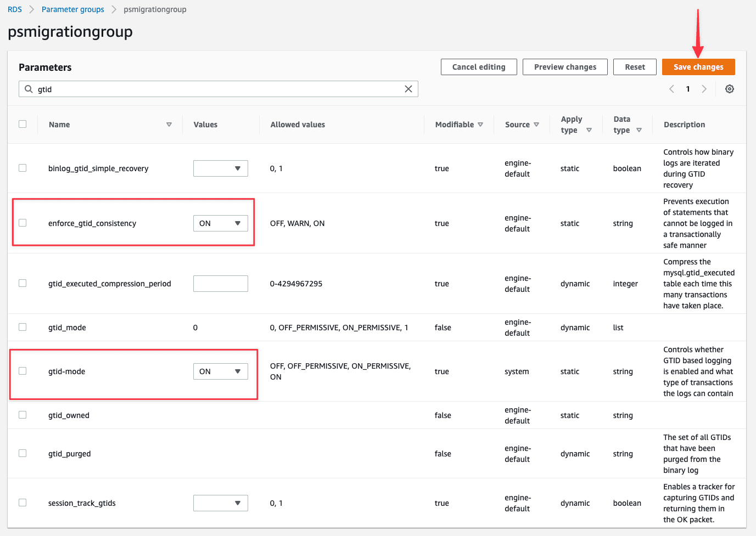Click the Save changes button
This screenshot has width=756, height=536.
(x=698, y=67)
